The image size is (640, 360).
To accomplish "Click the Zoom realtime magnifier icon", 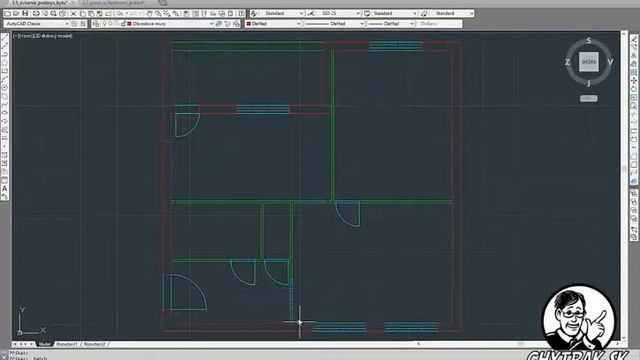I will pos(158,13).
